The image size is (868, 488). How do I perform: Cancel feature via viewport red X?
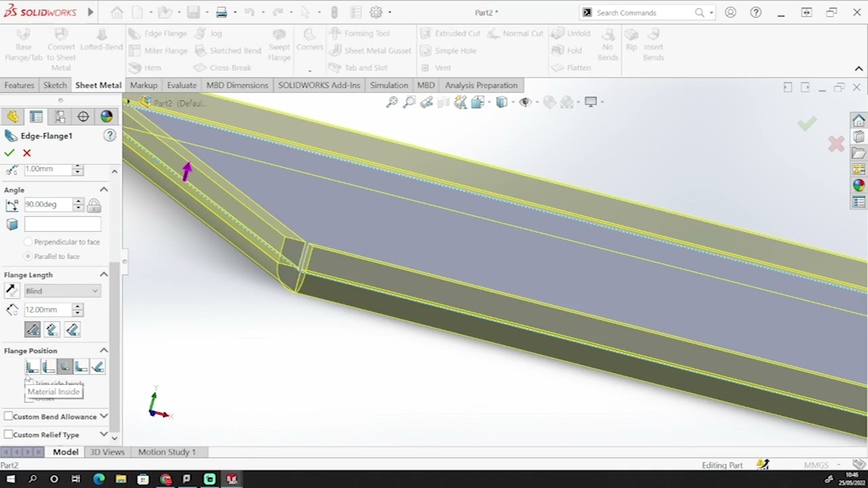(x=836, y=144)
